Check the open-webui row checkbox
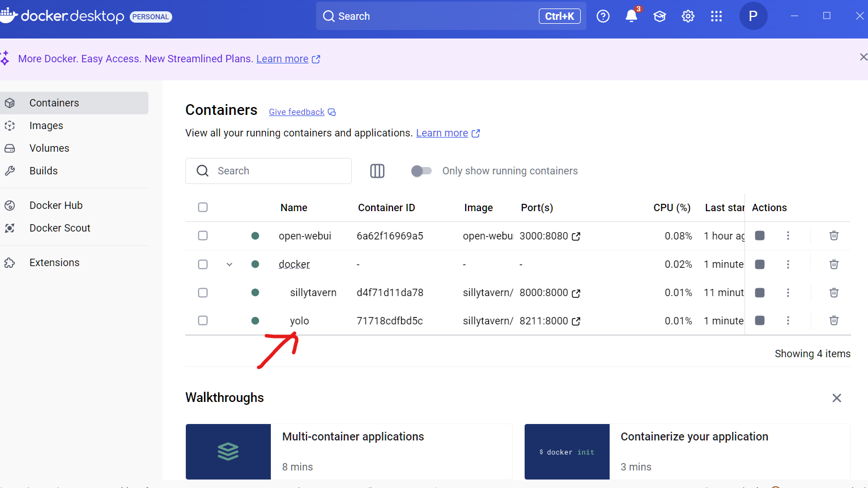The image size is (868, 488). [x=203, y=236]
